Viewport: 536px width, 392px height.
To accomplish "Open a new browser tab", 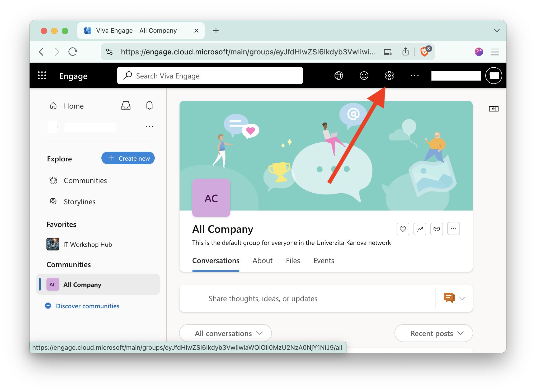I will [216, 31].
